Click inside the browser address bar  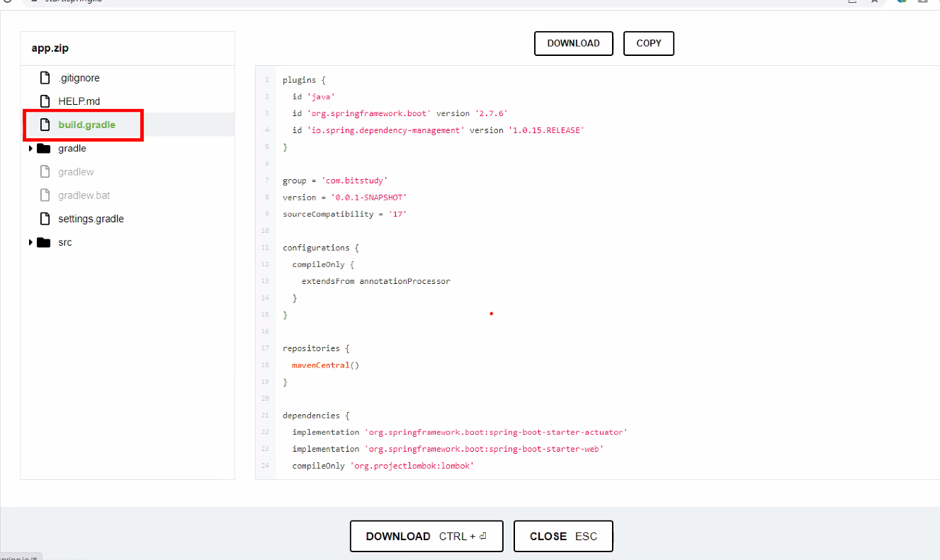pyautogui.click(x=213, y=1)
